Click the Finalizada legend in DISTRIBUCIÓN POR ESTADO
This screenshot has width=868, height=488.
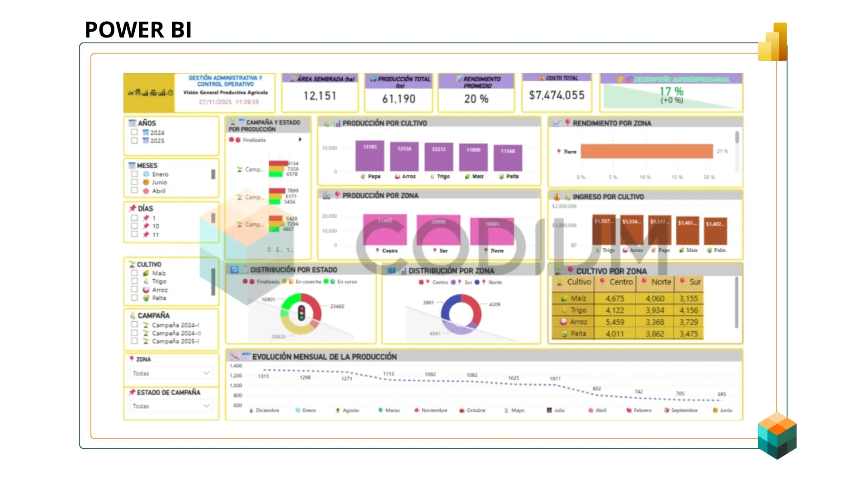coord(261,282)
